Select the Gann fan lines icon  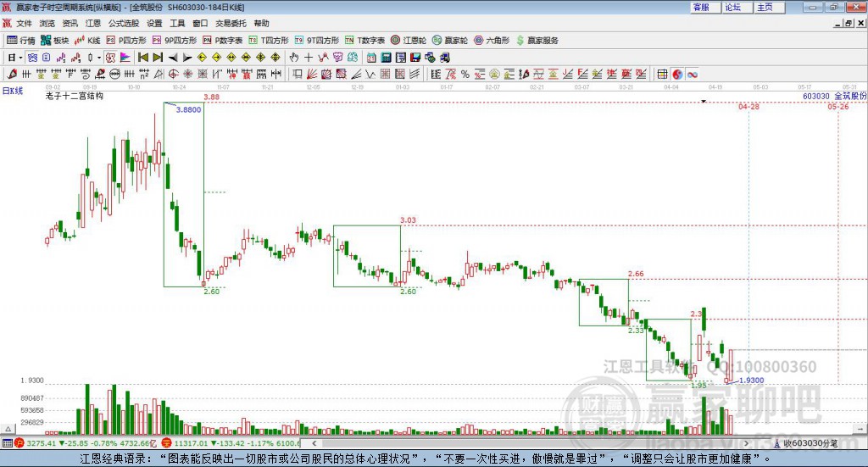(312, 75)
